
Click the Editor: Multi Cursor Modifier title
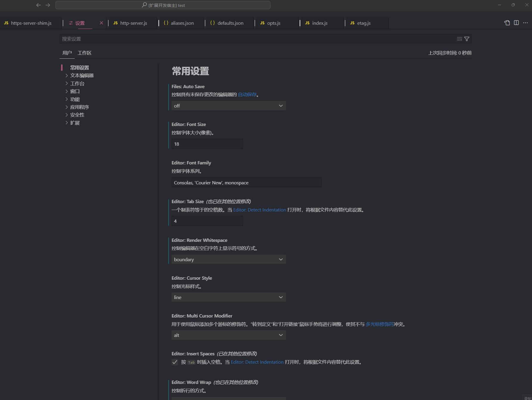tap(202, 316)
